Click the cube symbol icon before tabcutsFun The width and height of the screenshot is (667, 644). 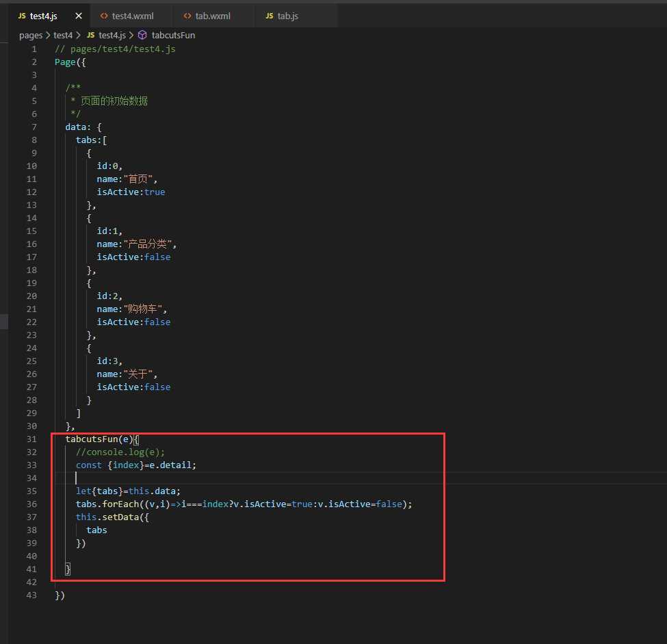coord(142,35)
